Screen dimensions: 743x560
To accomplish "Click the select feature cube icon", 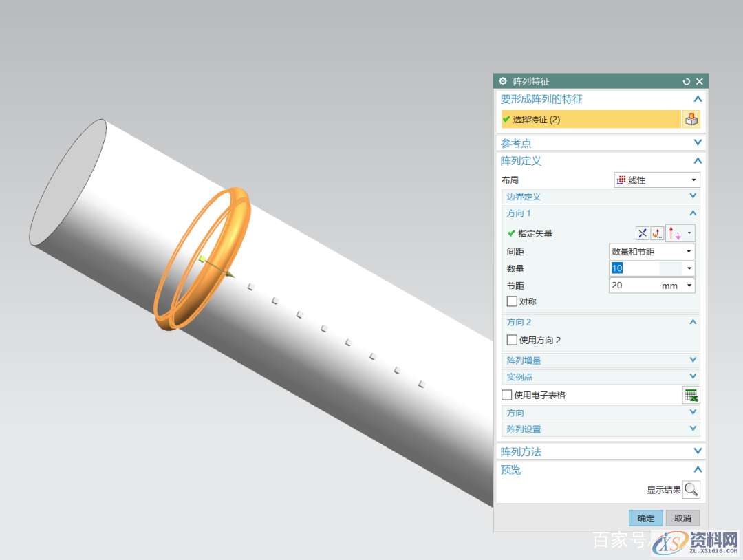I will pos(691,120).
